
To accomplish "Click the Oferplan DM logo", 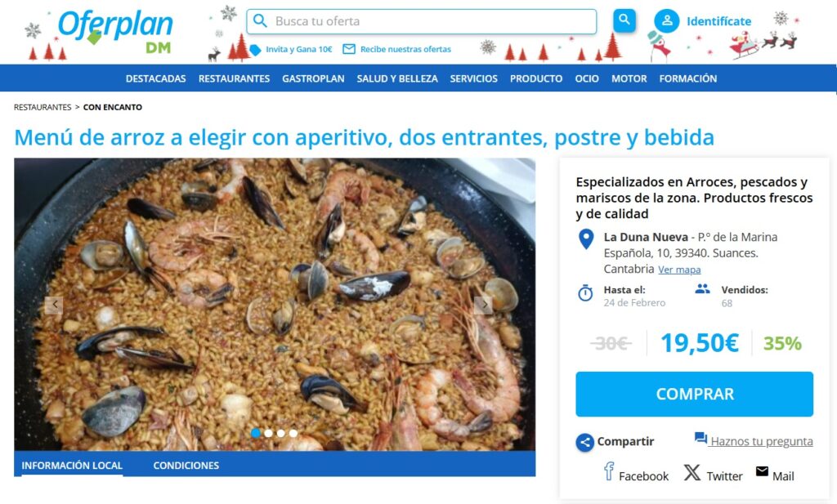I will 115,32.
